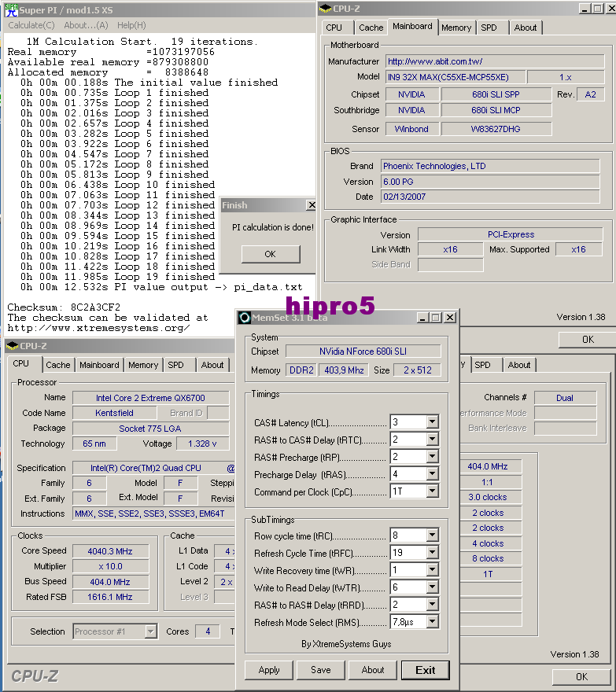This screenshot has height=692, width=616.
Task: Click the CPU-Z Mainboard window title icon
Action: pos(326,9)
